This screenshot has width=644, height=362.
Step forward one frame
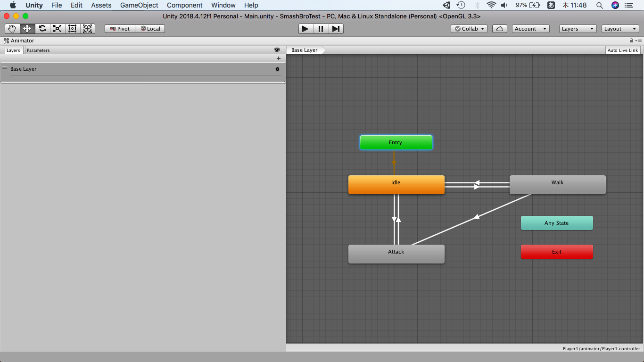pos(336,29)
